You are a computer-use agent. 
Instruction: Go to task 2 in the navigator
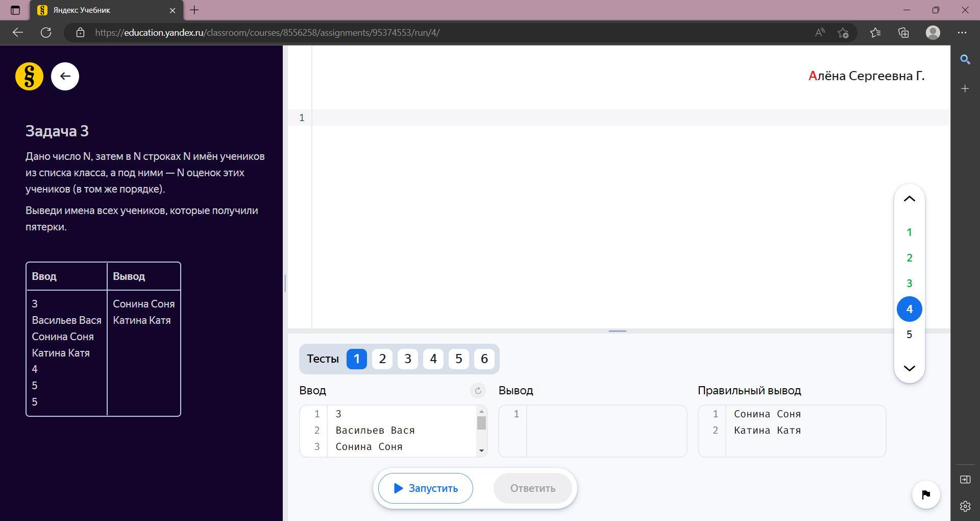[x=909, y=258]
